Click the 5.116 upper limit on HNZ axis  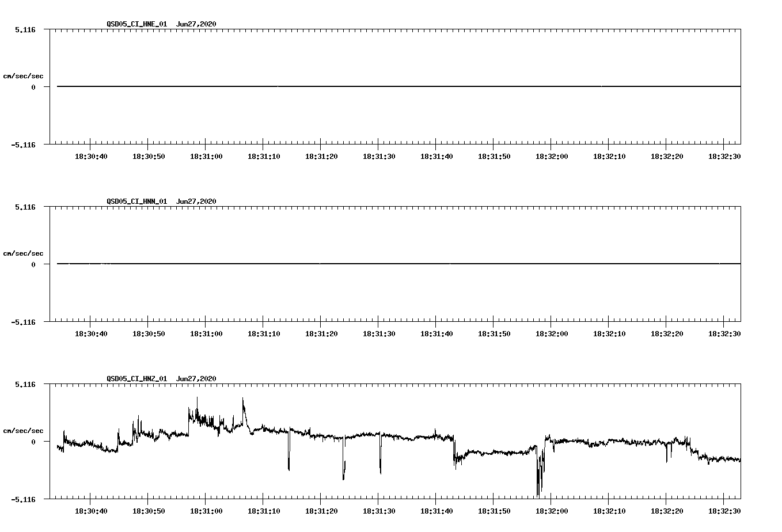[25, 384]
